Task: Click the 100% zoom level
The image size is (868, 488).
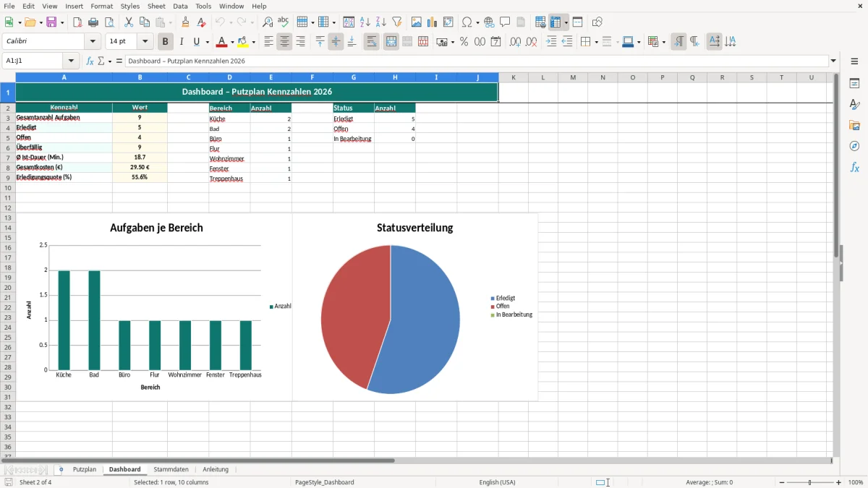Action: 856,482
